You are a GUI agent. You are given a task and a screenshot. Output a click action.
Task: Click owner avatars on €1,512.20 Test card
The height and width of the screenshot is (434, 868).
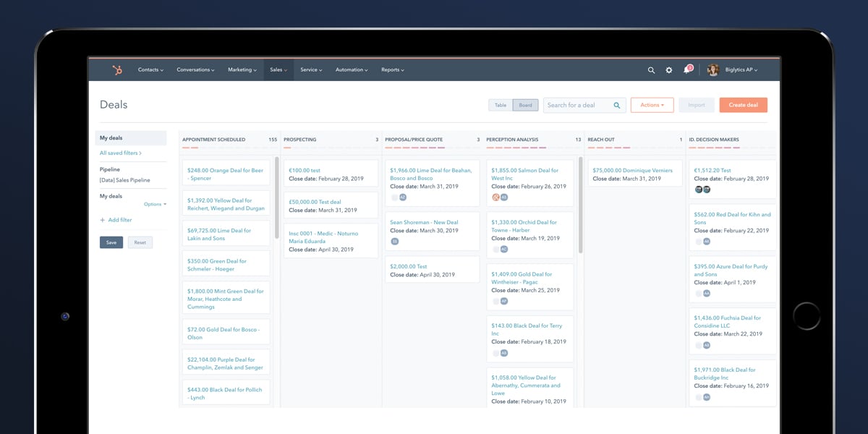703,190
